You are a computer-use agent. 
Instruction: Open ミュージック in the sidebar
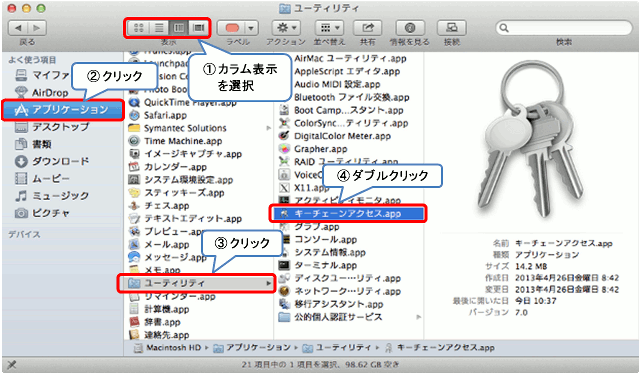[x=52, y=196]
